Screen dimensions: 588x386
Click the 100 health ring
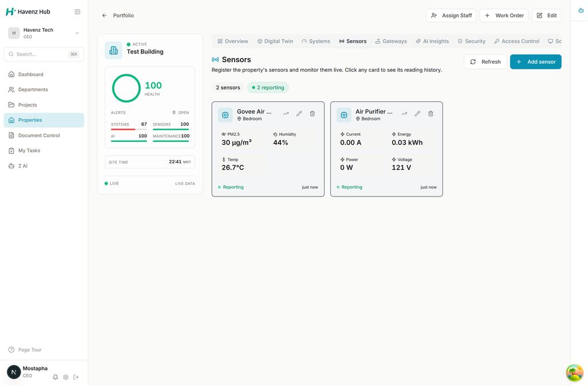126,88
